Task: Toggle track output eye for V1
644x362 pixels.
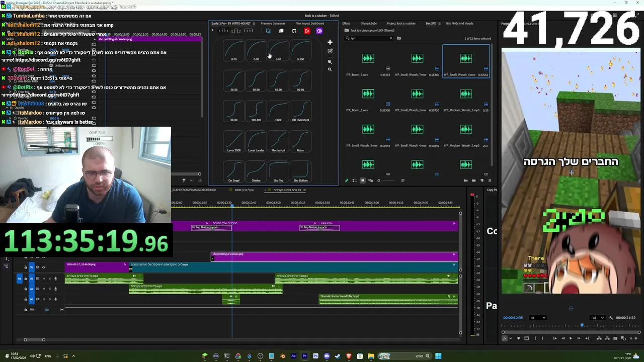Action: (x=44, y=267)
